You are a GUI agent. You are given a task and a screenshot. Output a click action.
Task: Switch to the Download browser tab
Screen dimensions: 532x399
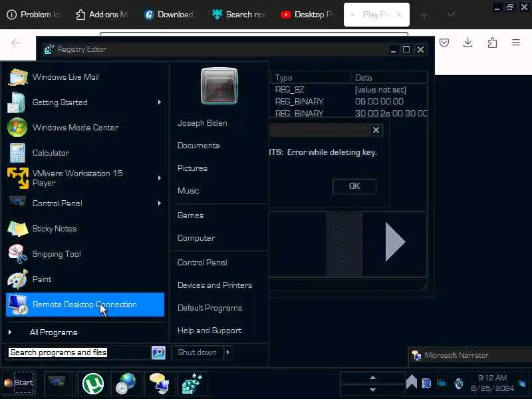tap(170, 15)
